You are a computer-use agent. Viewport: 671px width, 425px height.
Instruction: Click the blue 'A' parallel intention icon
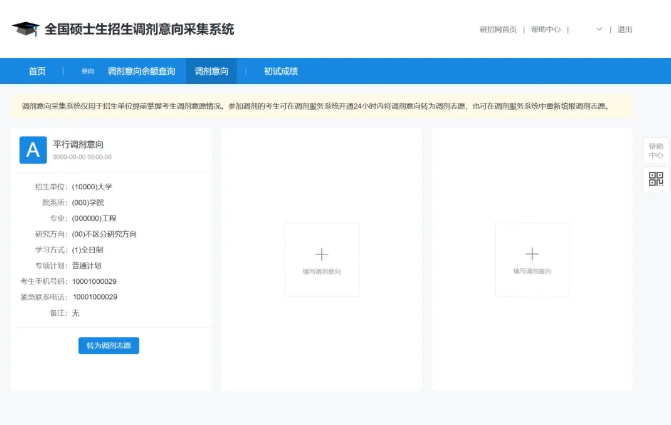tap(33, 150)
